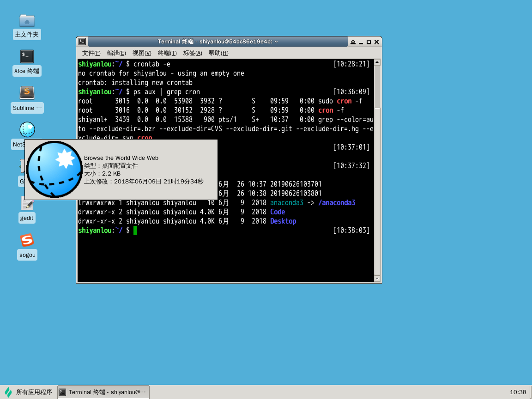Start sogou input method from the desktop
532x414 pixels.
click(27, 240)
